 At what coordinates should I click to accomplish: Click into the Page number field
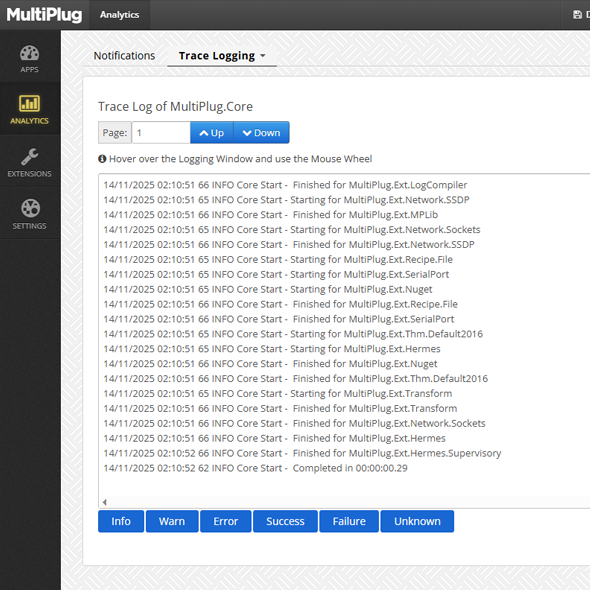pyautogui.click(x=161, y=132)
